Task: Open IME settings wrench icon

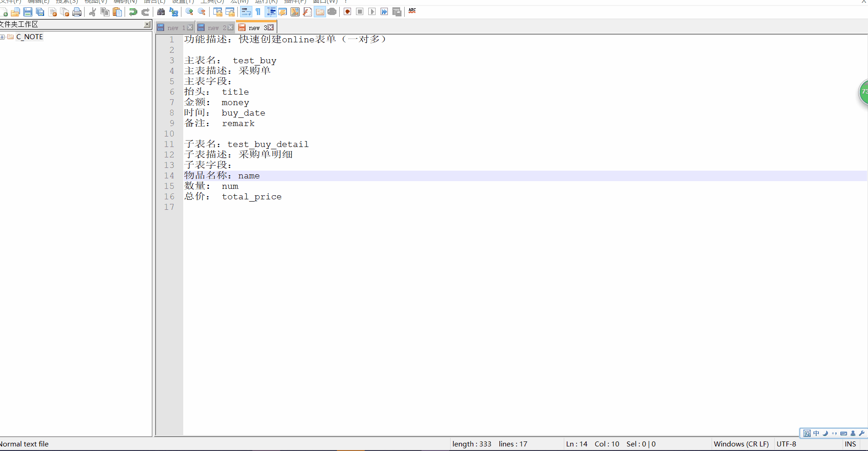Action: pos(862,433)
